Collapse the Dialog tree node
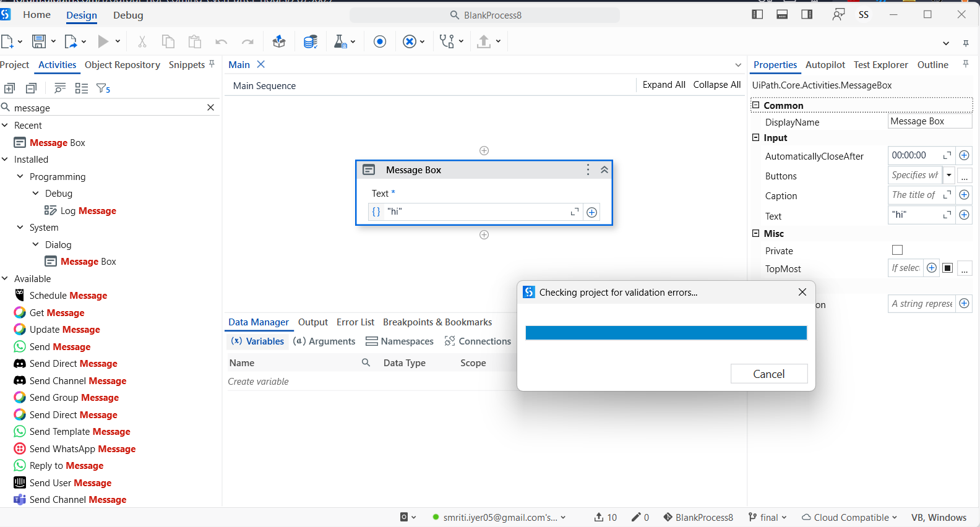The height and width of the screenshot is (527, 980). coord(36,244)
